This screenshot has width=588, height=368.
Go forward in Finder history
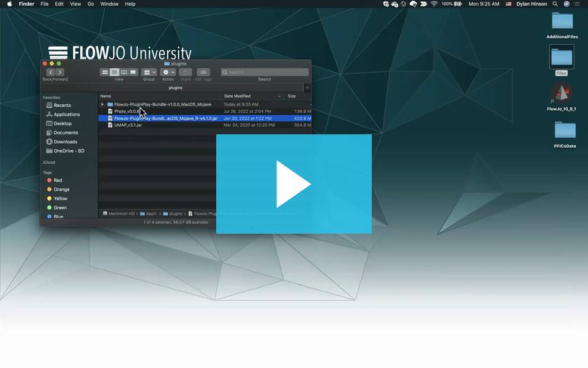[x=59, y=72]
